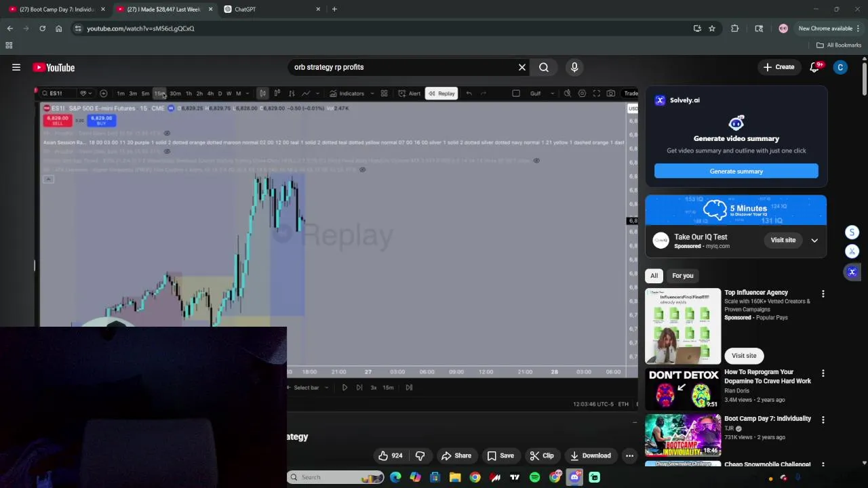Screen dimensions: 868x488
Task: Open the Select bar dropdown arrow
Action: coord(327,388)
